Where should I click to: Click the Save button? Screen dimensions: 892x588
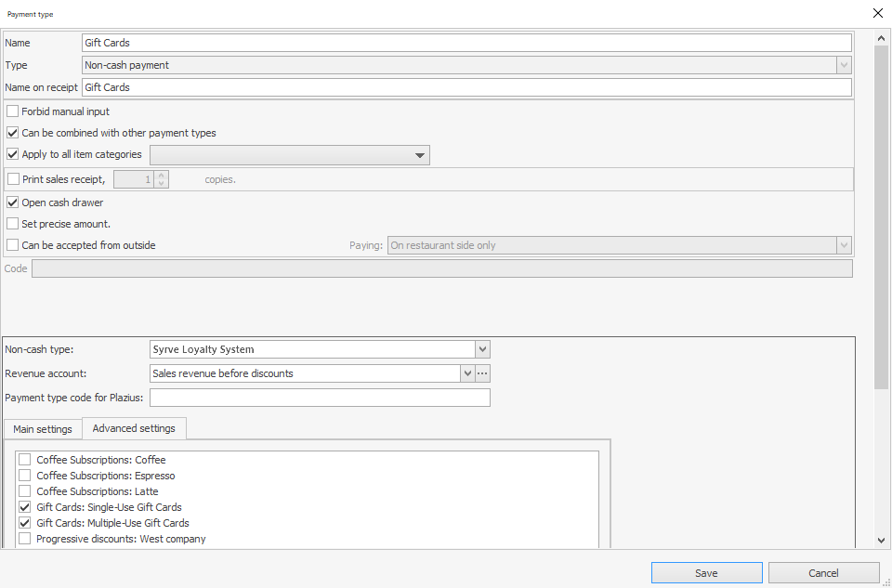[x=706, y=573]
